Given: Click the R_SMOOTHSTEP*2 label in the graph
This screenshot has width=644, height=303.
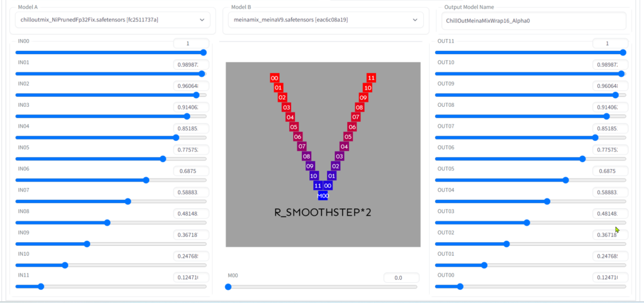Looking at the screenshot, I should pyautogui.click(x=323, y=212).
